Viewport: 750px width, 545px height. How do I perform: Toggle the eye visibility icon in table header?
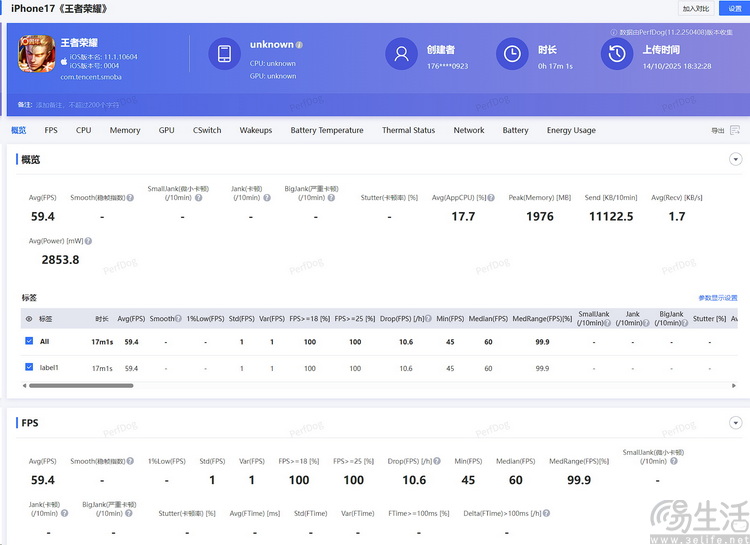tap(28, 319)
